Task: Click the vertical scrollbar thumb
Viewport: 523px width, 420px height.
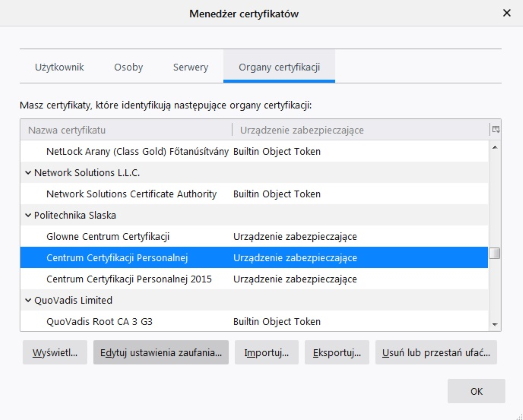Action: tap(495, 253)
